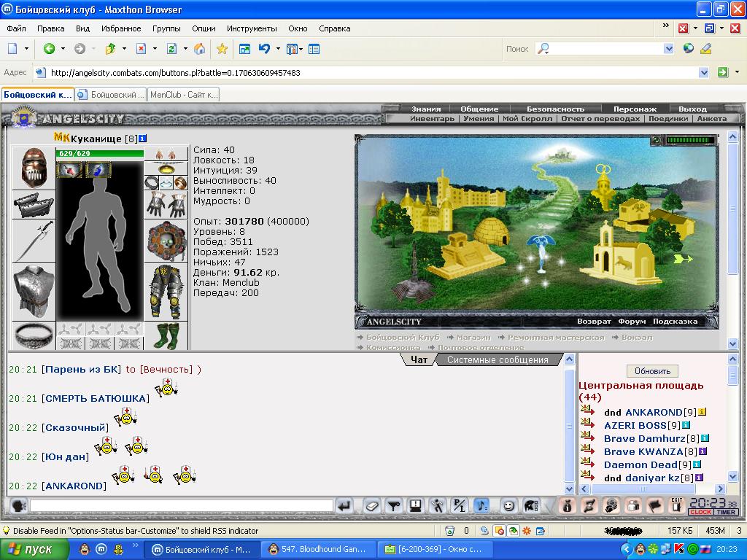Toggle the CLOCK mode under the time display
Screen dimensions: 747x560
coord(700,512)
